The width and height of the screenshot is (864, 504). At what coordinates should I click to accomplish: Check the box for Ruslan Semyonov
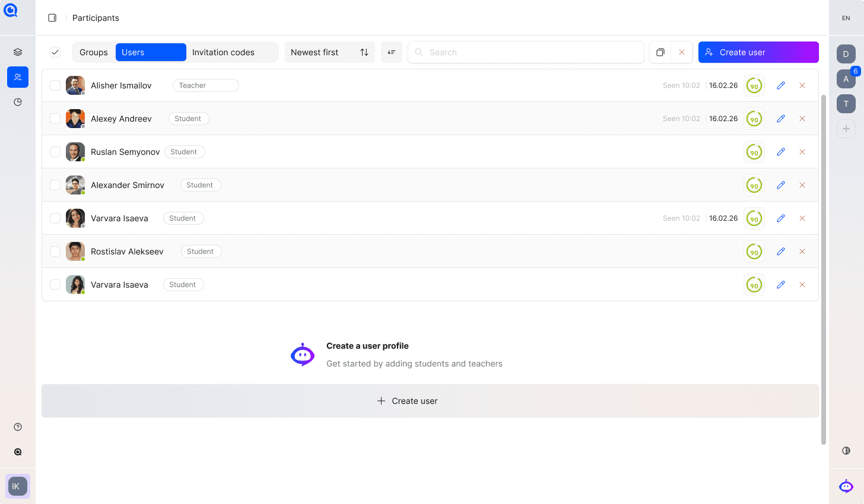click(55, 152)
